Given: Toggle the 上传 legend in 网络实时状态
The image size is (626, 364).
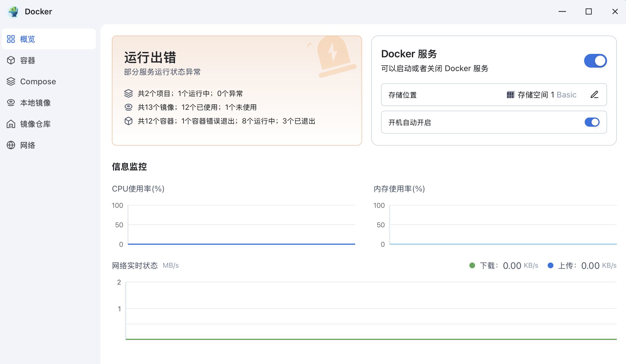Looking at the screenshot, I should [x=551, y=266].
